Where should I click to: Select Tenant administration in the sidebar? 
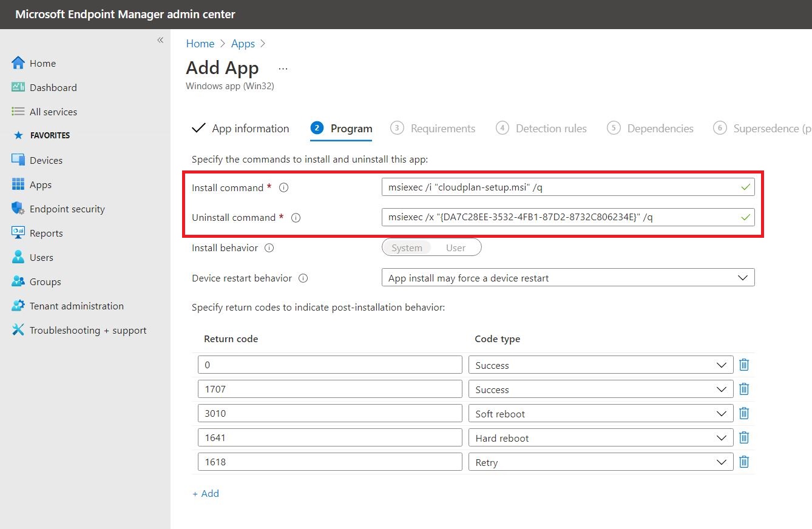pos(76,305)
